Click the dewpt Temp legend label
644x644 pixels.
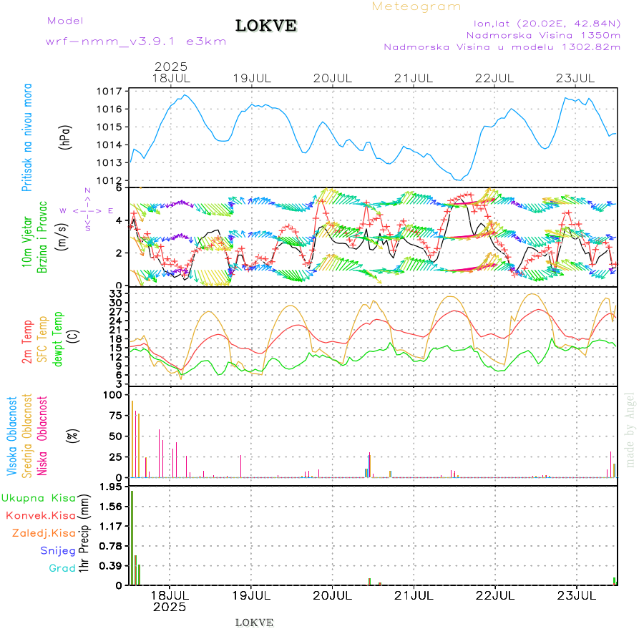click(x=57, y=337)
